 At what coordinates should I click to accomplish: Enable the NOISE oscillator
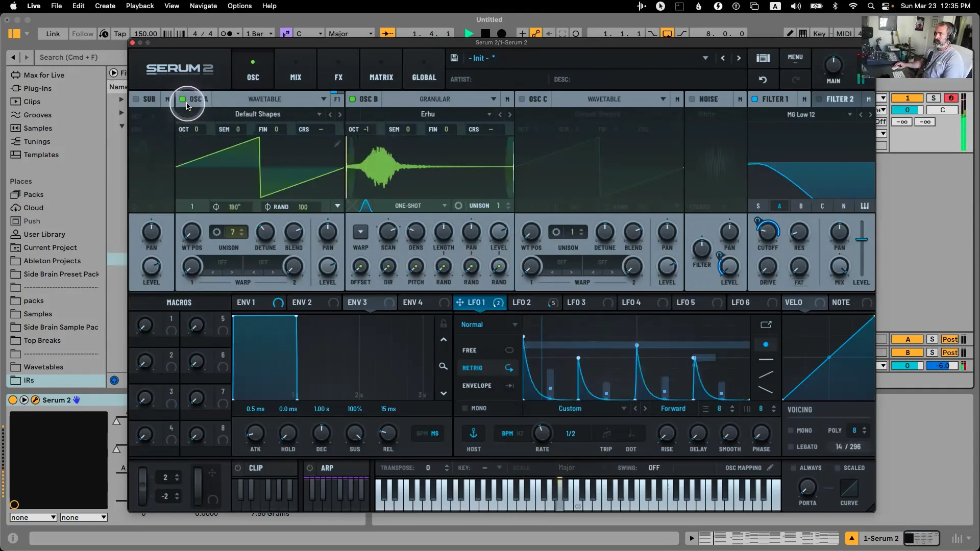tap(692, 99)
